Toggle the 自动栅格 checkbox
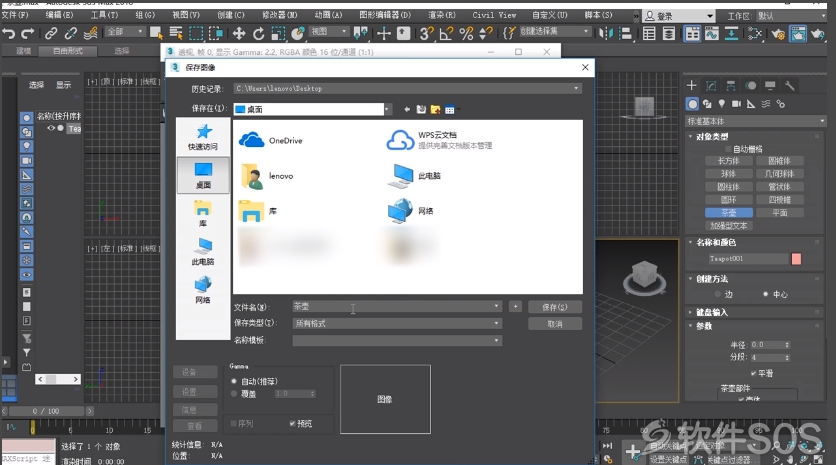The image size is (836, 465). point(727,149)
